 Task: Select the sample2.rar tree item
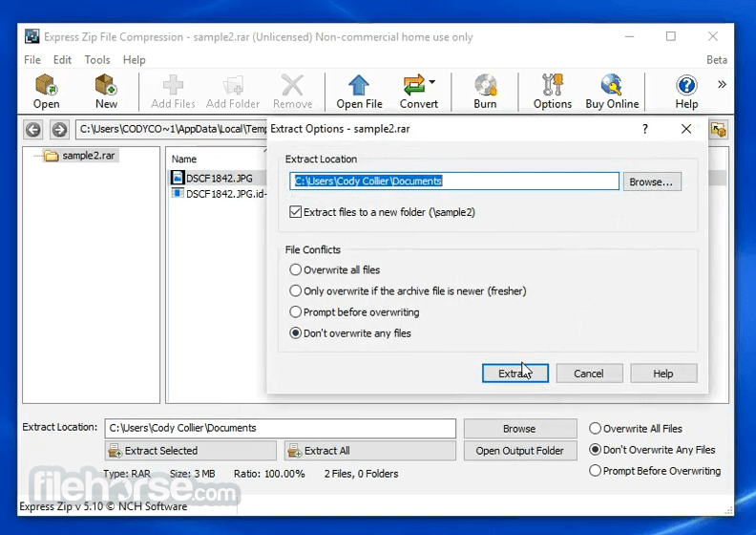click(x=88, y=156)
